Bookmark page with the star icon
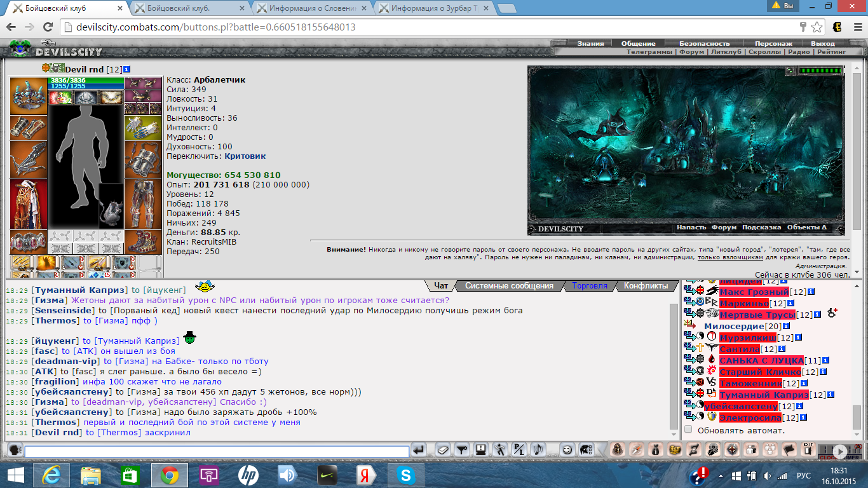 (x=817, y=27)
